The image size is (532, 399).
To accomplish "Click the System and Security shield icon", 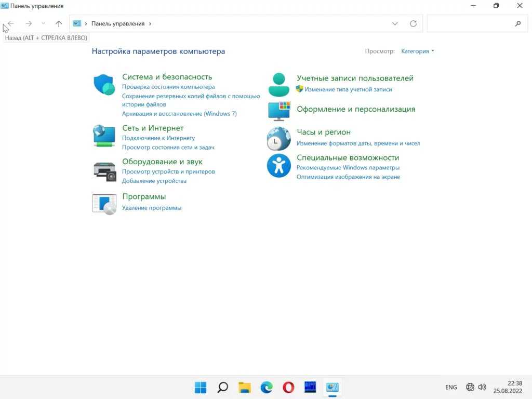I will pyautogui.click(x=104, y=85).
